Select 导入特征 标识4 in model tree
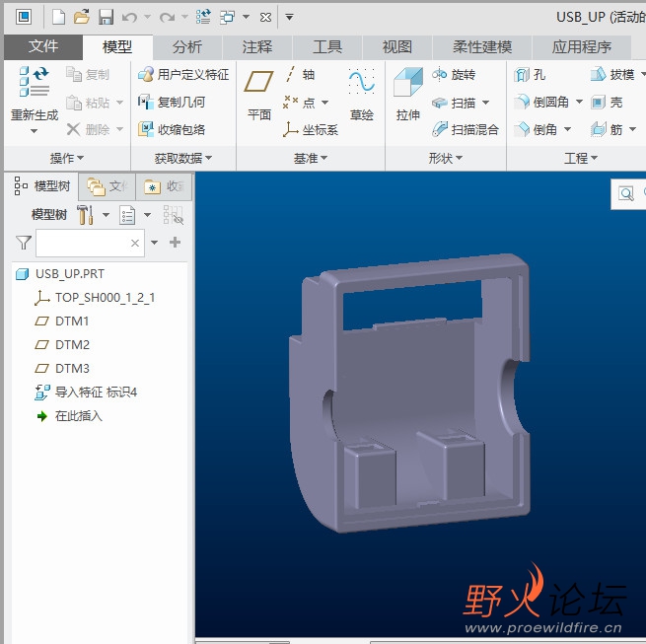This screenshot has height=644, width=646. click(86, 392)
